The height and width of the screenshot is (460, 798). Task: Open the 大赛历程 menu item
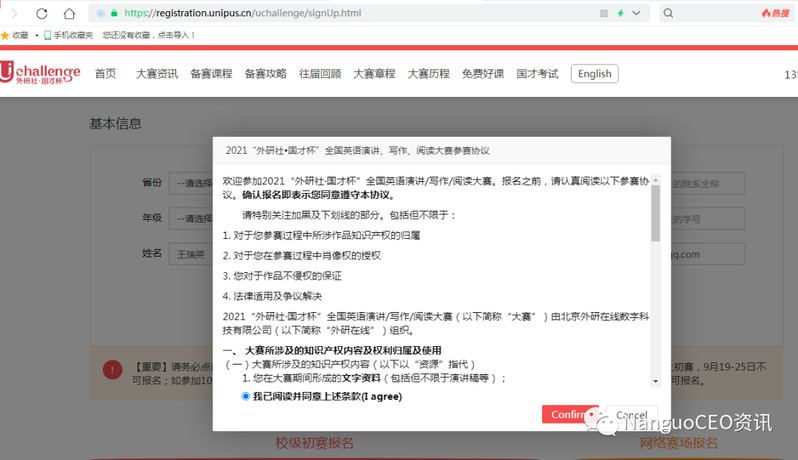[429, 74]
